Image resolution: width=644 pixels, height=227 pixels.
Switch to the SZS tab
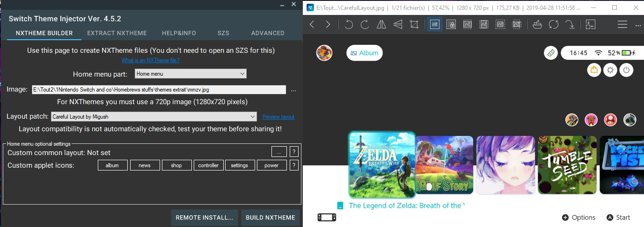coord(223,33)
